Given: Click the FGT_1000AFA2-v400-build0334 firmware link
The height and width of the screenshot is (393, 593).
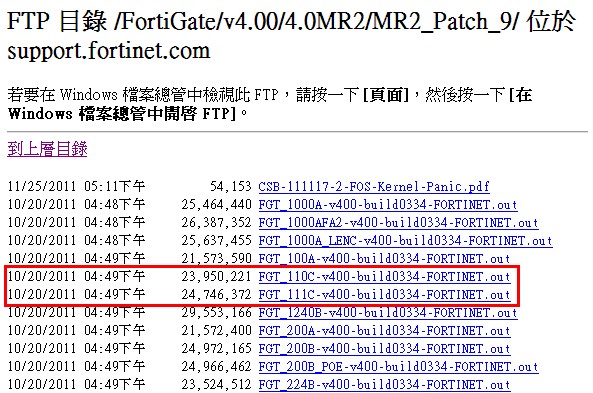Looking at the screenshot, I should pos(398,222).
